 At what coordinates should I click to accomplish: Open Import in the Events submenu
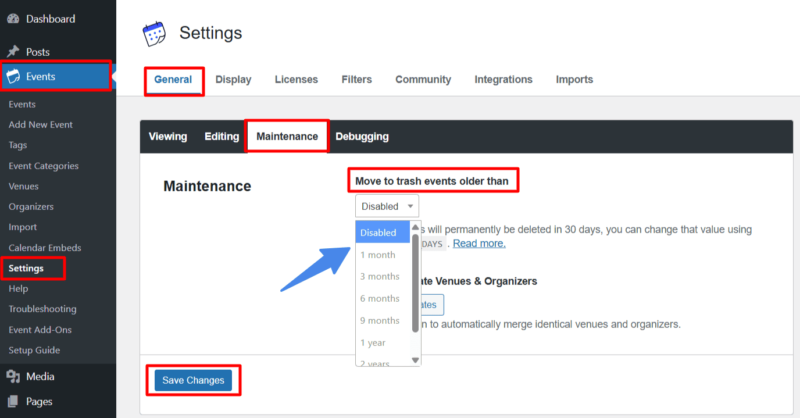click(22, 227)
